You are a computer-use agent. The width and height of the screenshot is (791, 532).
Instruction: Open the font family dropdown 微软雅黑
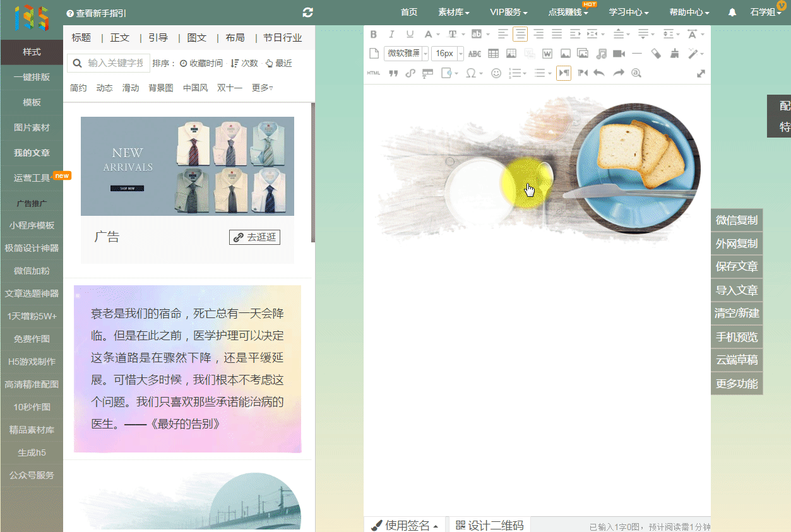coord(406,54)
